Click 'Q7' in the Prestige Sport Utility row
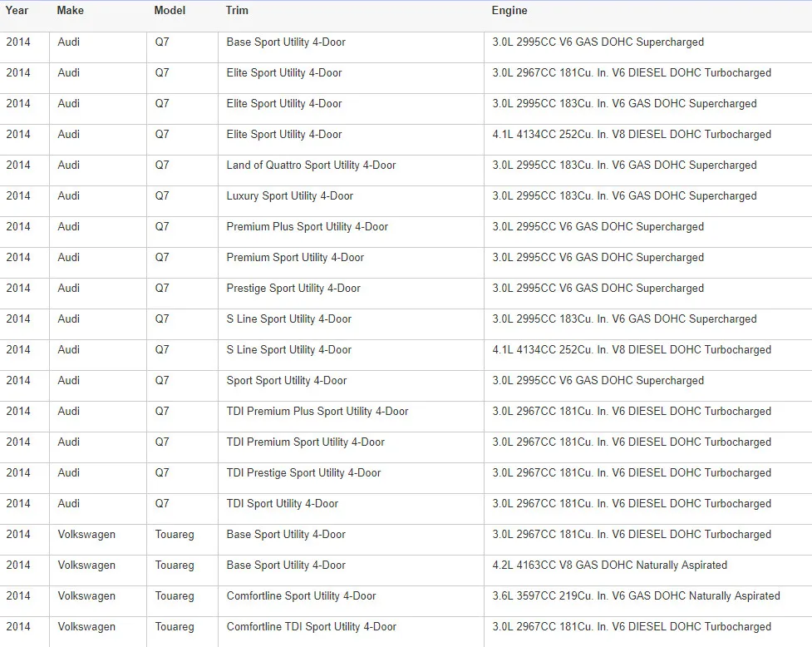This screenshot has width=812, height=647. pos(161,288)
